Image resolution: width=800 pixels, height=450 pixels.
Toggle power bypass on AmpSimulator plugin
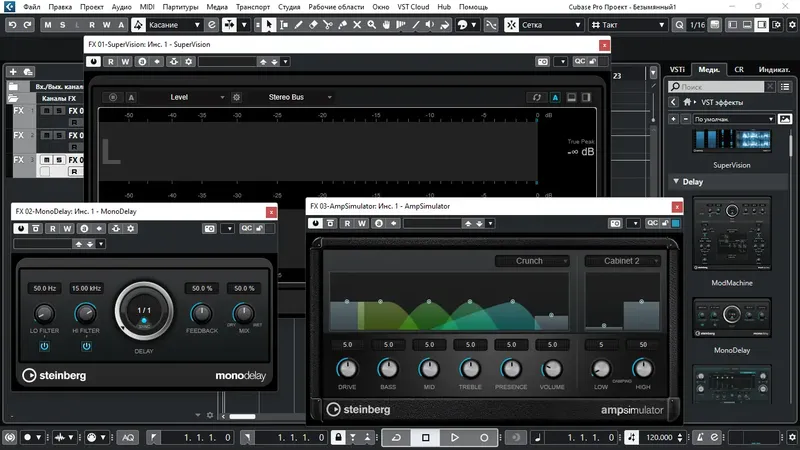coord(315,223)
